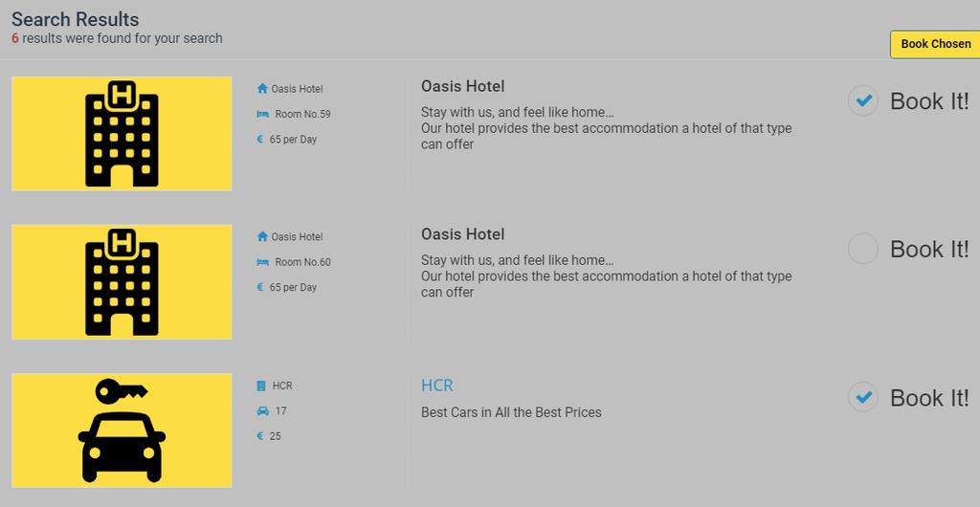
Task: Click the bed icon next to Room No.60
Action: point(262,262)
